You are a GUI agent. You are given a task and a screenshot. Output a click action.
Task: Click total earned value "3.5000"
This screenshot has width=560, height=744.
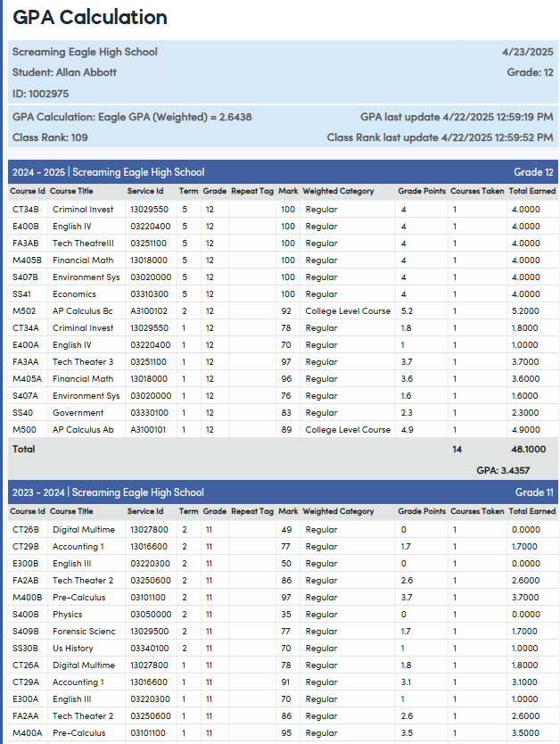point(525,733)
